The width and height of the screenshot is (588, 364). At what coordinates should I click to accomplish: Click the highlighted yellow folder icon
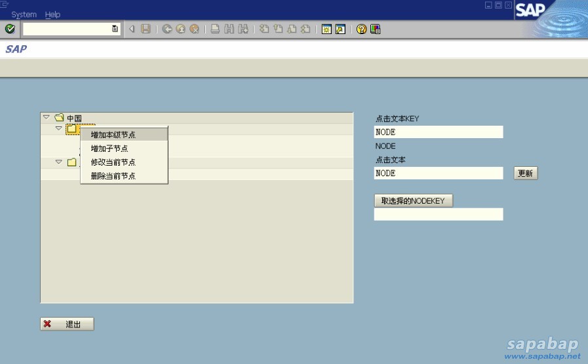pos(71,129)
